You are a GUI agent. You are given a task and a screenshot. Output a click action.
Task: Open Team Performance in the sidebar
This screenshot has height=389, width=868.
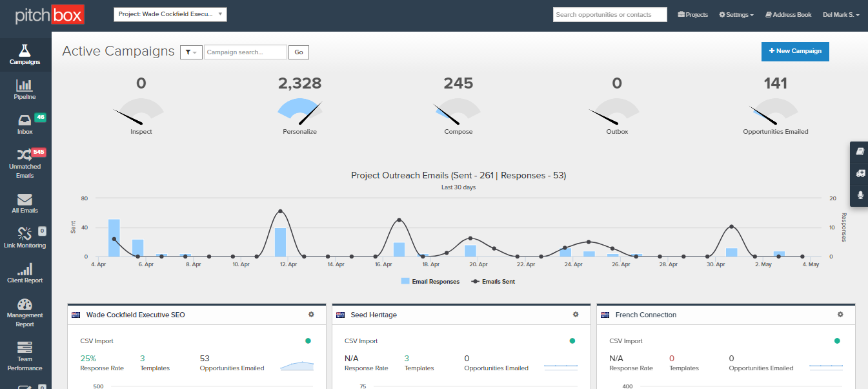25,356
